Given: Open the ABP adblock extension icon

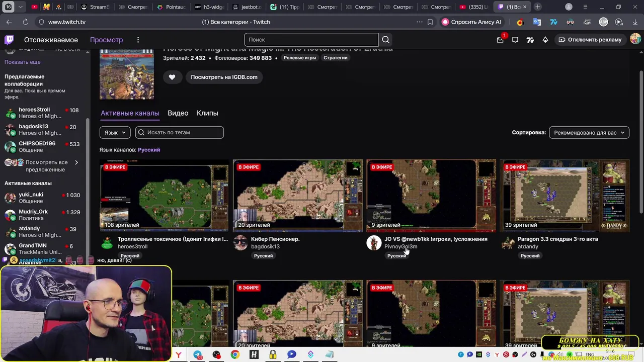Looking at the screenshot, I should click(x=603, y=22).
